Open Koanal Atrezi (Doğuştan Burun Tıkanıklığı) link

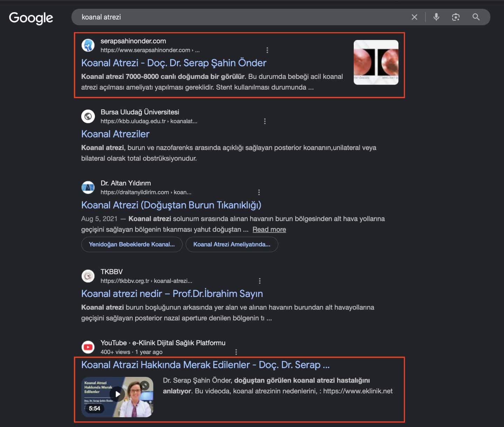171,205
